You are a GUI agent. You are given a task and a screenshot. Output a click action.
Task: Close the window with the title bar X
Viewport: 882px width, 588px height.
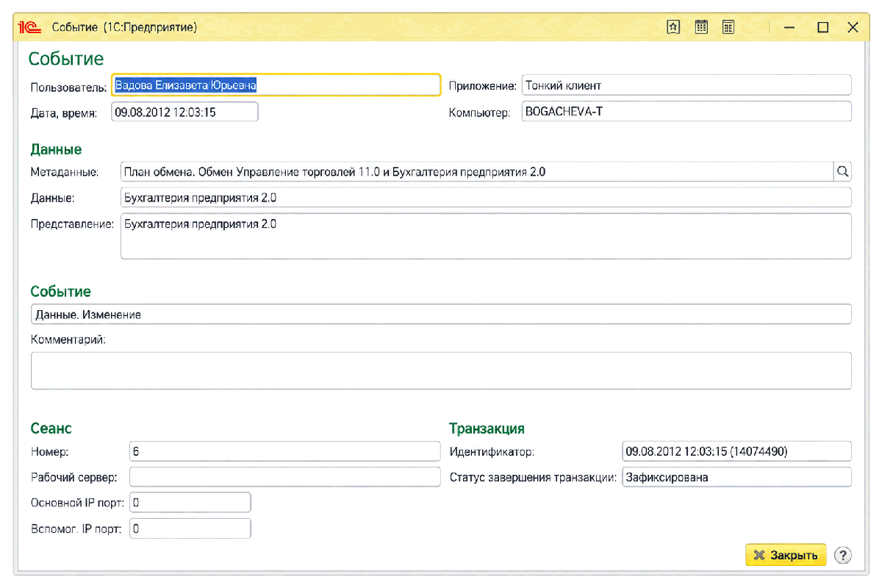coord(853,27)
